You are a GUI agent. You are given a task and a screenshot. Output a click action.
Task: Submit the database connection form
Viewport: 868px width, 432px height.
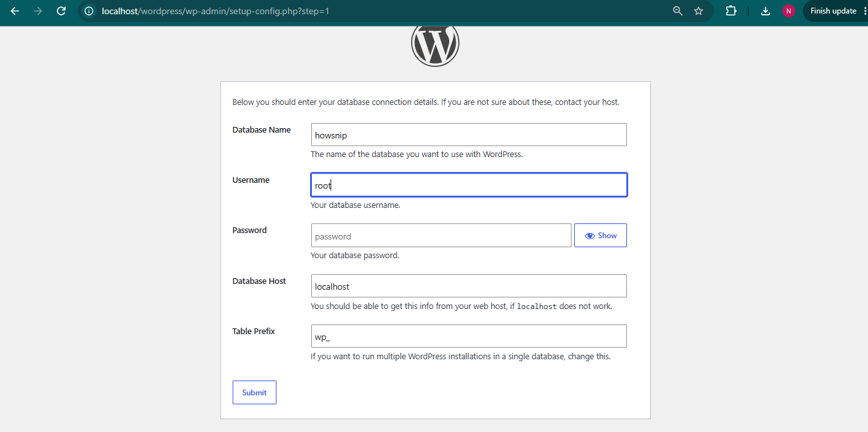[x=255, y=393]
